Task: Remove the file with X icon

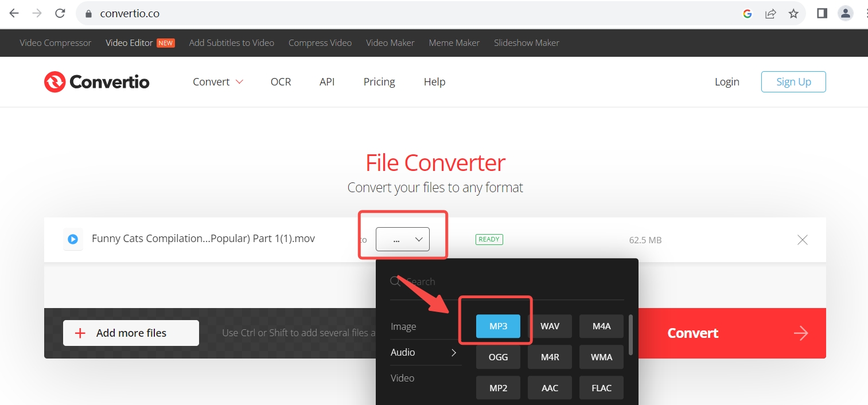Action: (x=803, y=240)
